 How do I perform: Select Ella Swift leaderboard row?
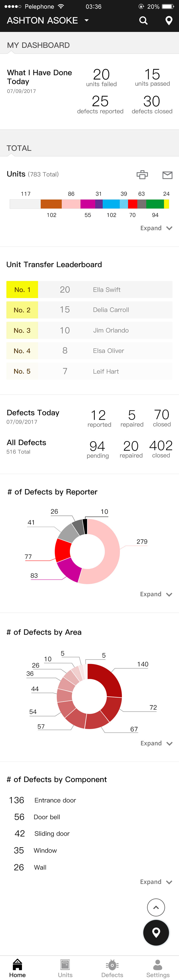pyautogui.click(x=89, y=289)
